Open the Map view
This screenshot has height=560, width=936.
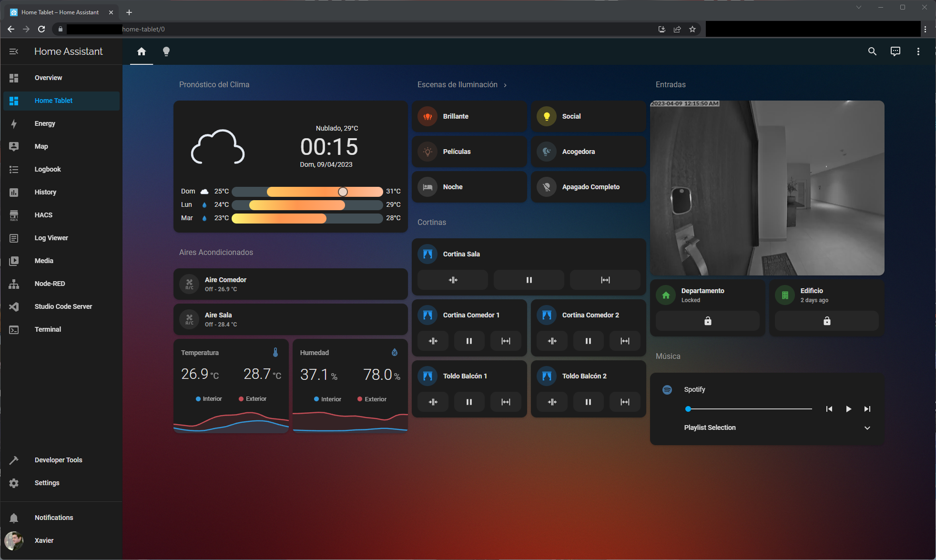click(x=41, y=146)
